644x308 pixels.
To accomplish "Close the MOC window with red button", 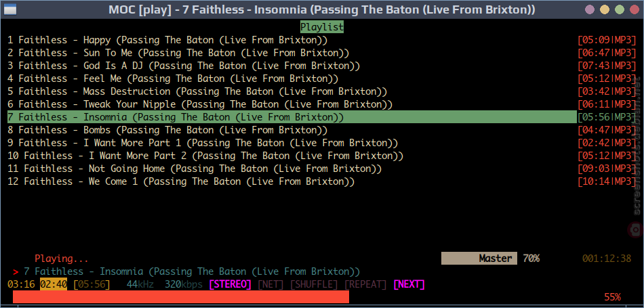I will point(634,9).
